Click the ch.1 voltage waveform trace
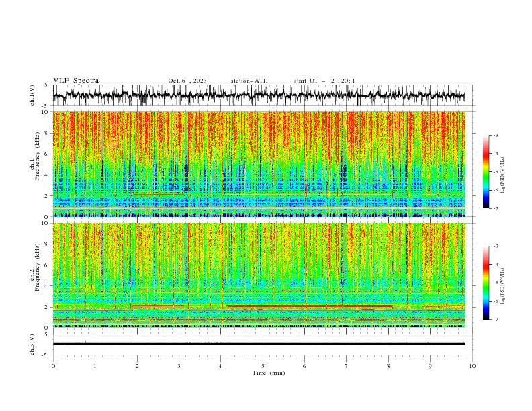 click(x=259, y=95)
